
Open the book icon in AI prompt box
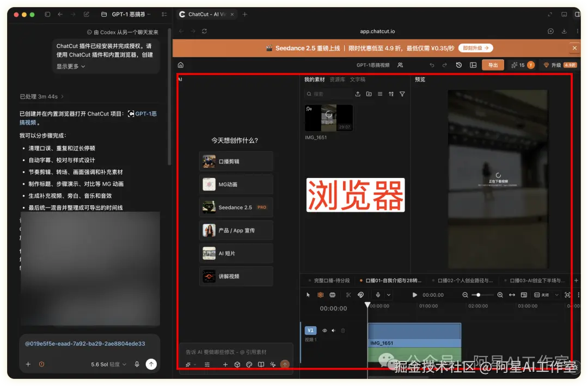tap(261, 364)
